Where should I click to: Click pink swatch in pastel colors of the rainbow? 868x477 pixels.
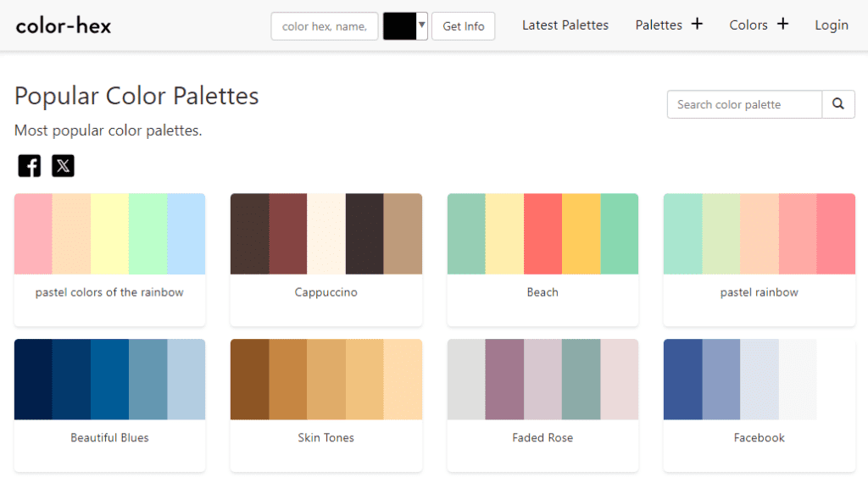(33, 234)
